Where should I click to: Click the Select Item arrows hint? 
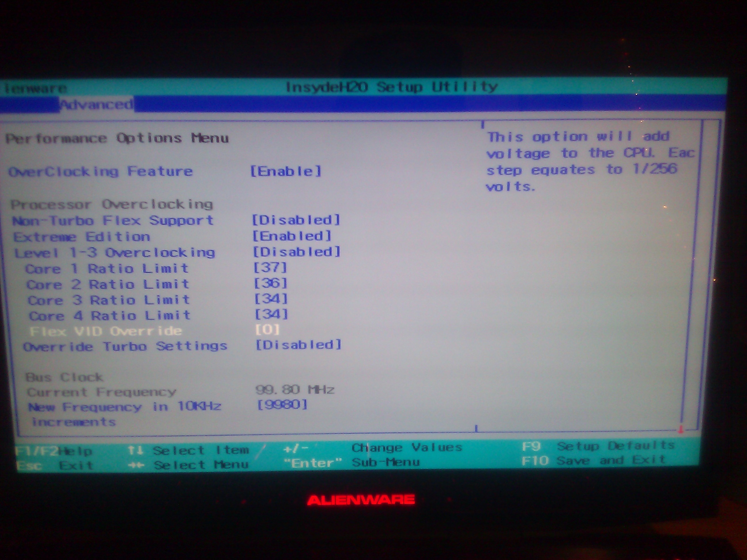[x=188, y=450]
